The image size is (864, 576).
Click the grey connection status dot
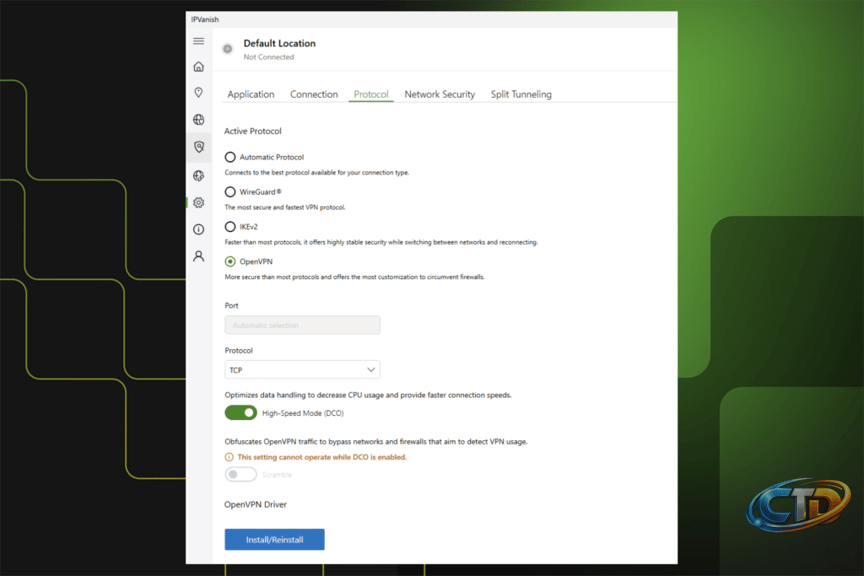pyautogui.click(x=227, y=49)
